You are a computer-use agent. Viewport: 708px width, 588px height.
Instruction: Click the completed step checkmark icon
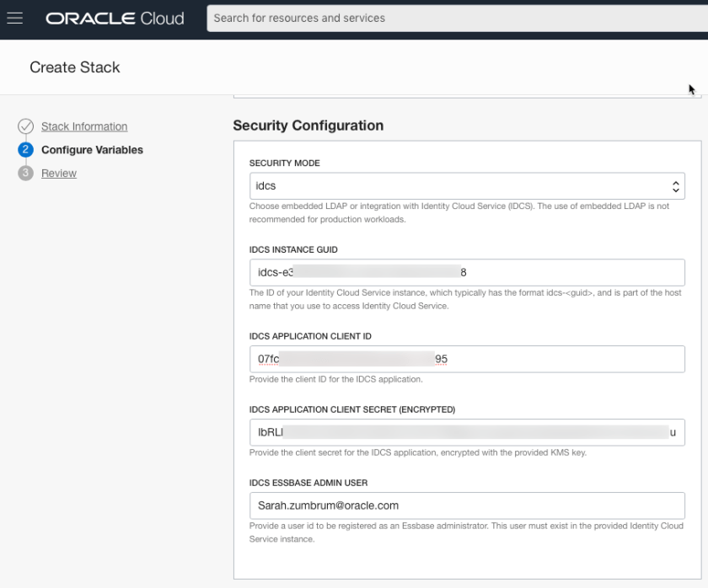tap(25, 126)
